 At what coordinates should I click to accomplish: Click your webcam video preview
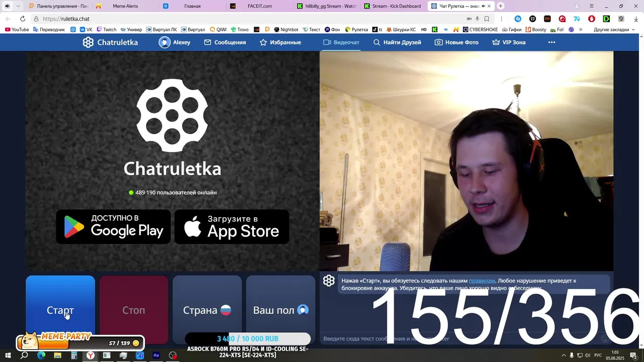(466, 161)
